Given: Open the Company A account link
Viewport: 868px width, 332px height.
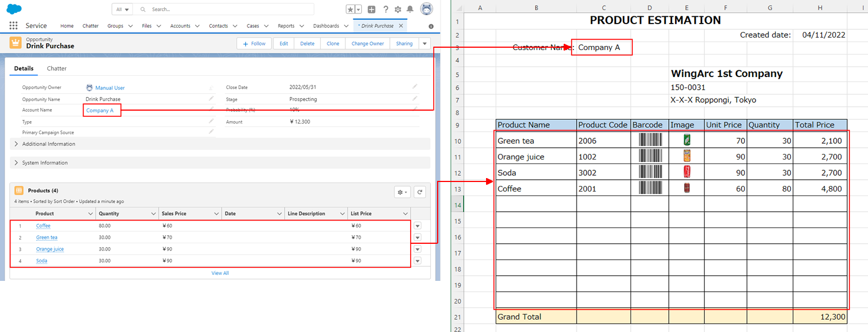Looking at the screenshot, I should pyautogui.click(x=100, y=110).
